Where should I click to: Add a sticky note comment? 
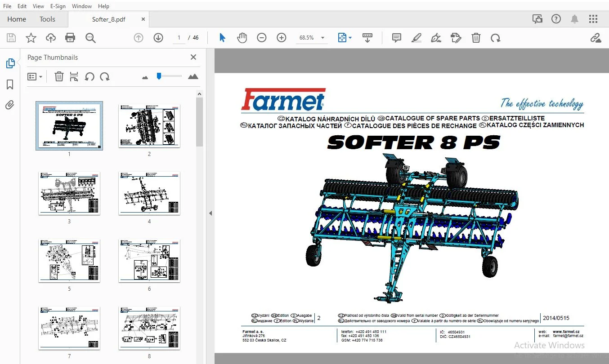coord(397,38)
